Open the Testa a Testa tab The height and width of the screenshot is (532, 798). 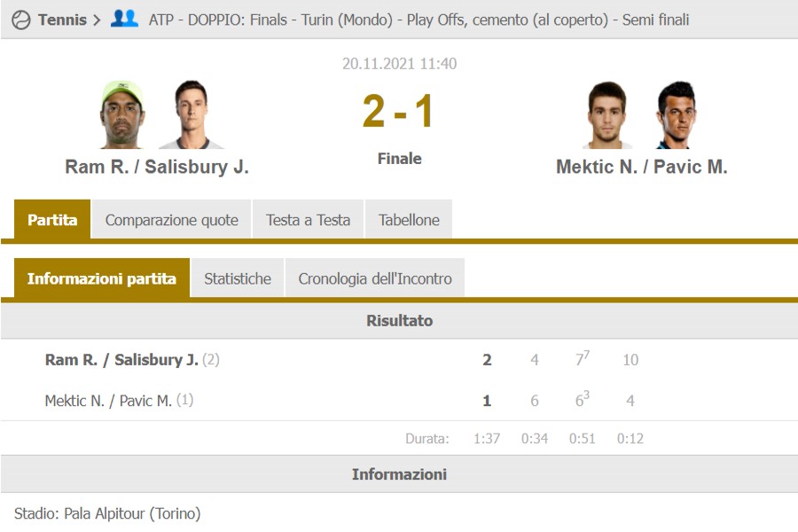(308, 220)
